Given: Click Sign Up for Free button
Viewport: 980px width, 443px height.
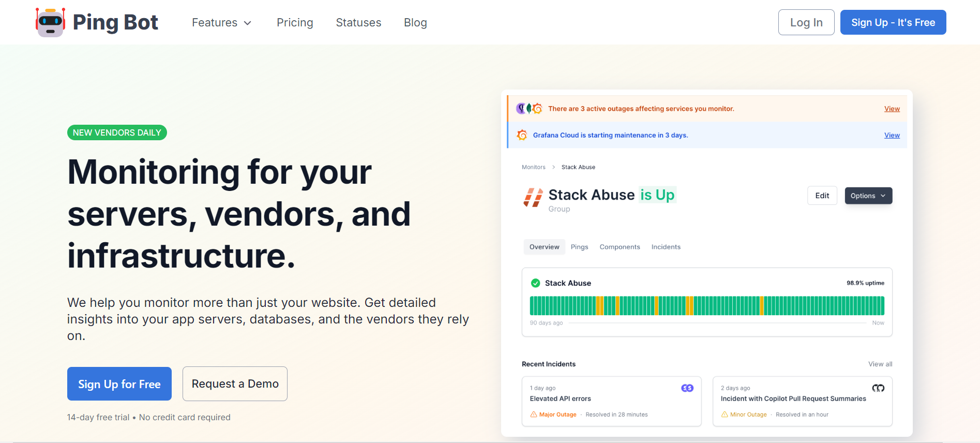Looking at the screenshot, I should (119, 384).
